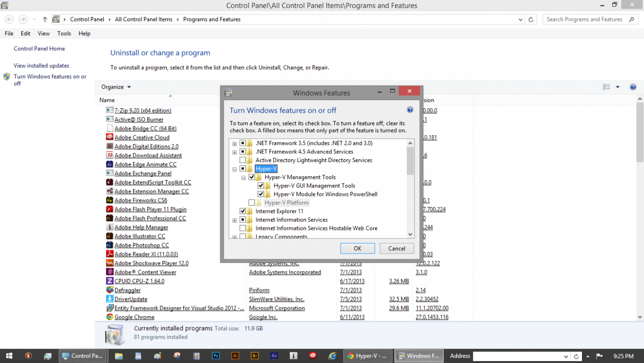This screenshot has width=644, height=363.
Task: Click the Windows Features list scrollbar thumb
Action: [410, 161]
